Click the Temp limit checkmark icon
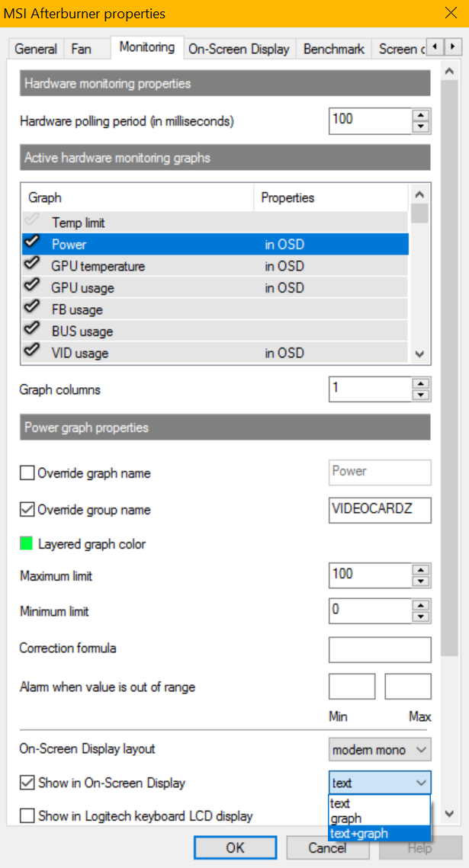The image size is (469, 868). 31,223
